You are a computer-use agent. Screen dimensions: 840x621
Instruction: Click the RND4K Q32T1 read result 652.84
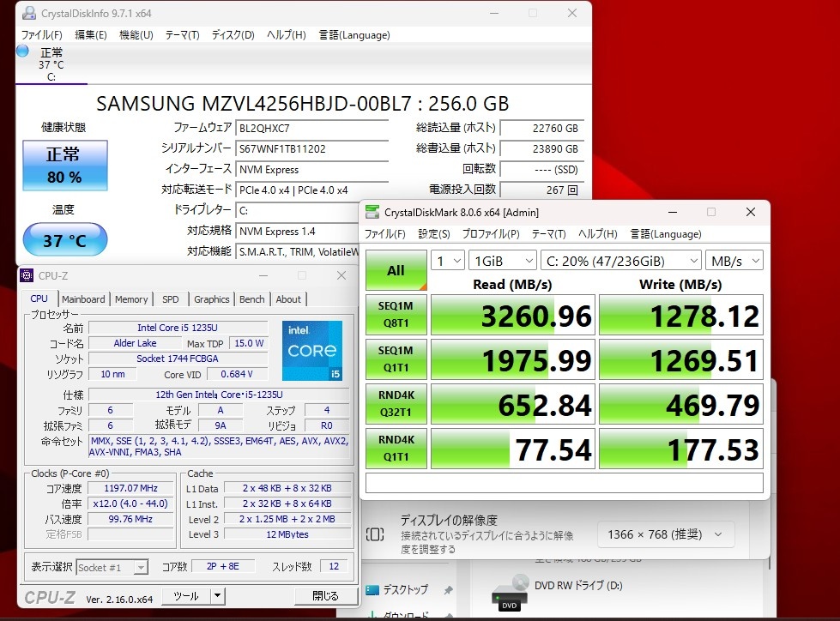[513, 404]
